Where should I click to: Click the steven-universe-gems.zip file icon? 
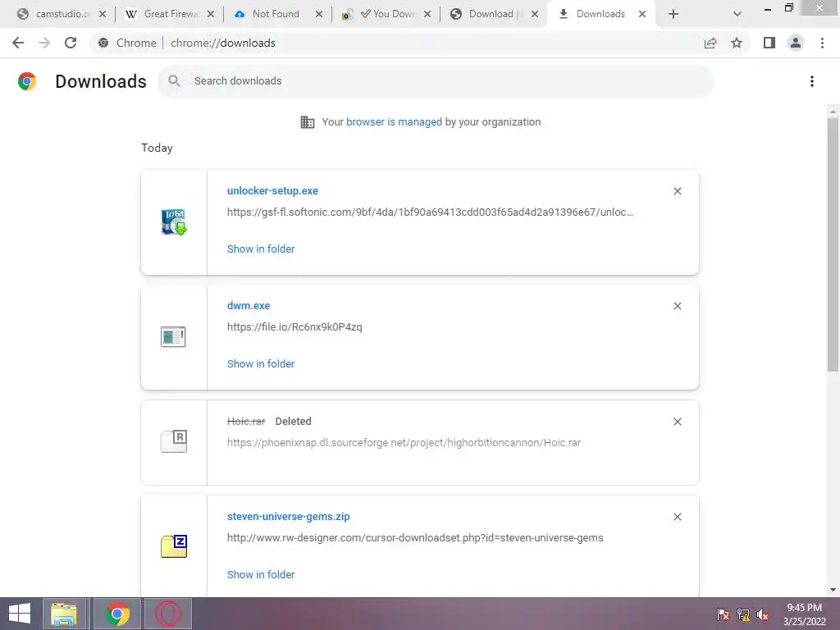174,546
